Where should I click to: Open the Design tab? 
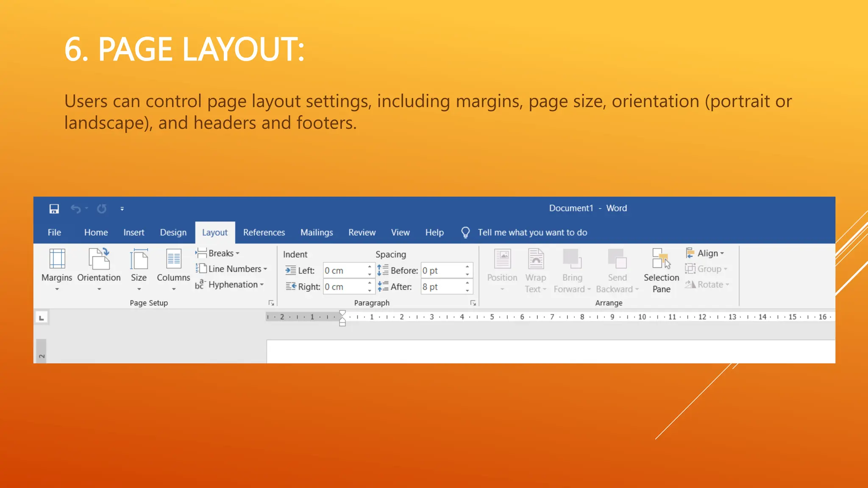(173, 233)
